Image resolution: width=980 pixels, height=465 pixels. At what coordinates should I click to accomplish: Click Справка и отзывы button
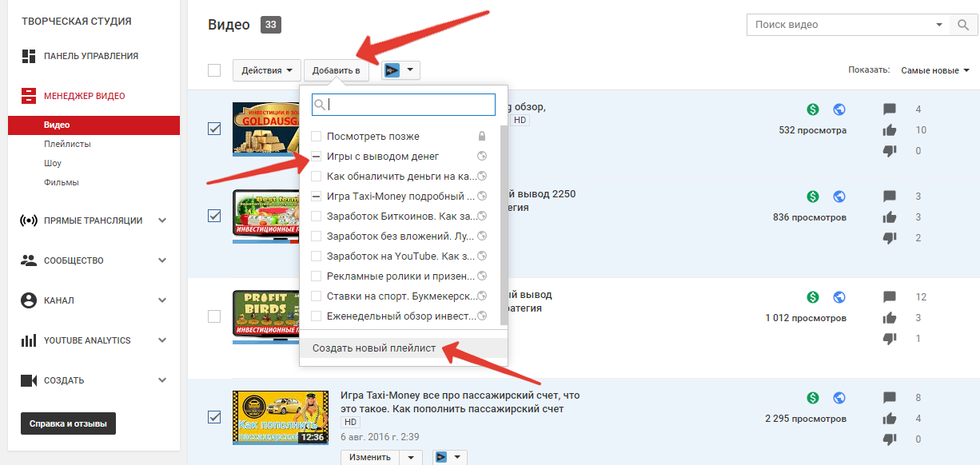pyautogui.click(x=68, y=423)
